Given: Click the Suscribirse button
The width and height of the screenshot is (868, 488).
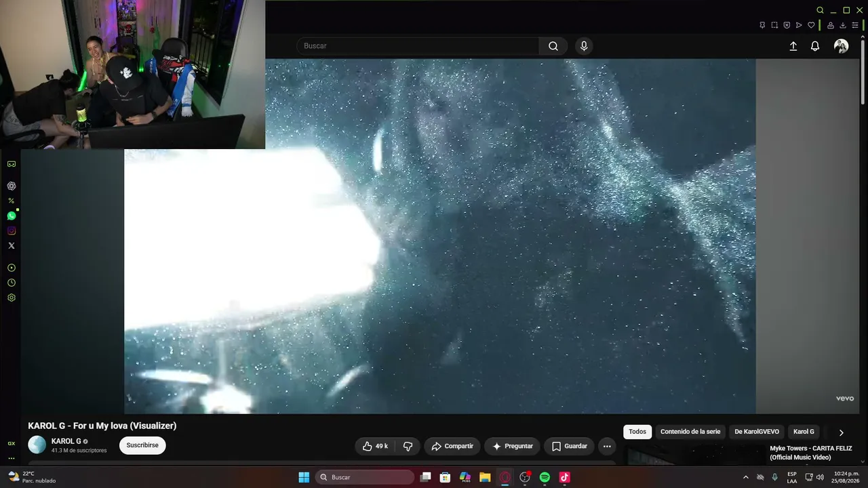Looking at the screenshot, I should [x=142, y=445].
